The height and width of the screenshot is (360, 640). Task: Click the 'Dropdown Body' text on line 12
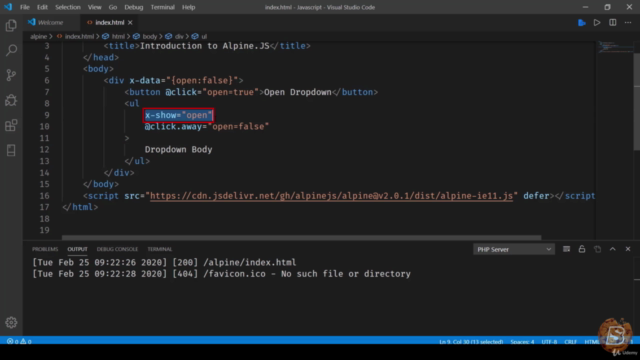click(x=178, y=149)
